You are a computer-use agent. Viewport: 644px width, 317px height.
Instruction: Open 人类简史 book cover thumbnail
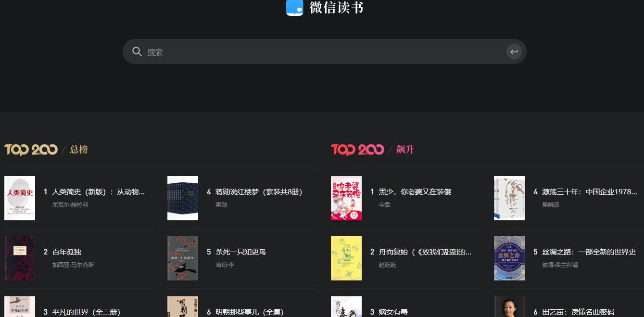[x=20, y=198]
